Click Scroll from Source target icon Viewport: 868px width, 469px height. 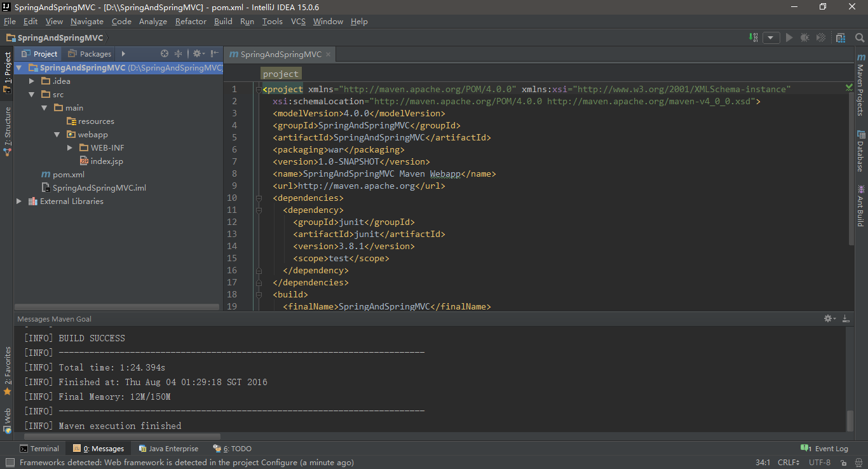click(x=165, y=54)
